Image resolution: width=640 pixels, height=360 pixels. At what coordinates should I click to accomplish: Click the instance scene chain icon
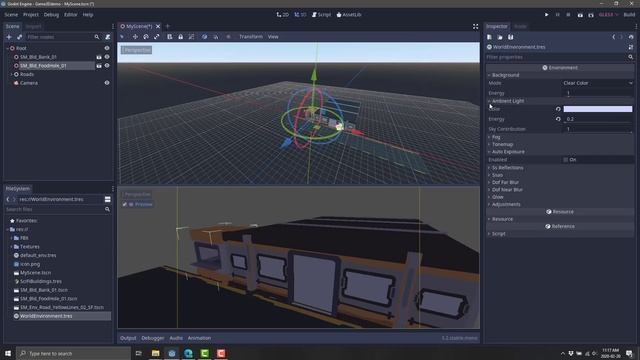tap(19, 37)
